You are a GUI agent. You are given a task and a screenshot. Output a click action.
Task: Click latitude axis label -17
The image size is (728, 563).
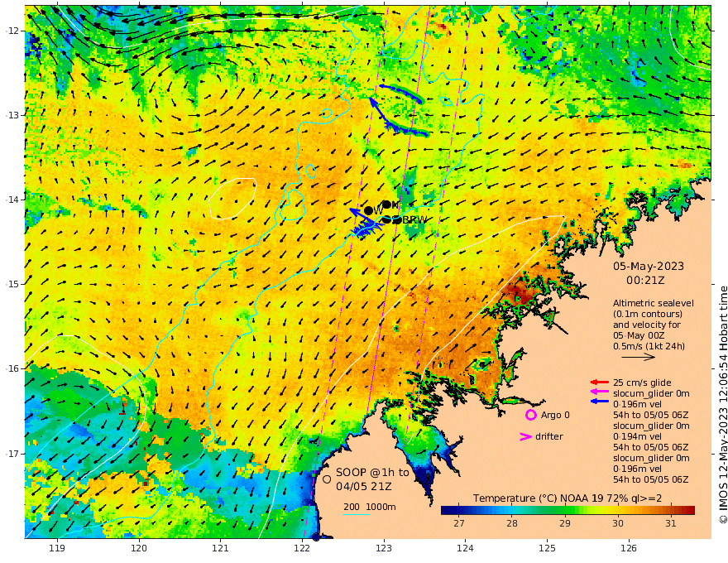point(12,454)
